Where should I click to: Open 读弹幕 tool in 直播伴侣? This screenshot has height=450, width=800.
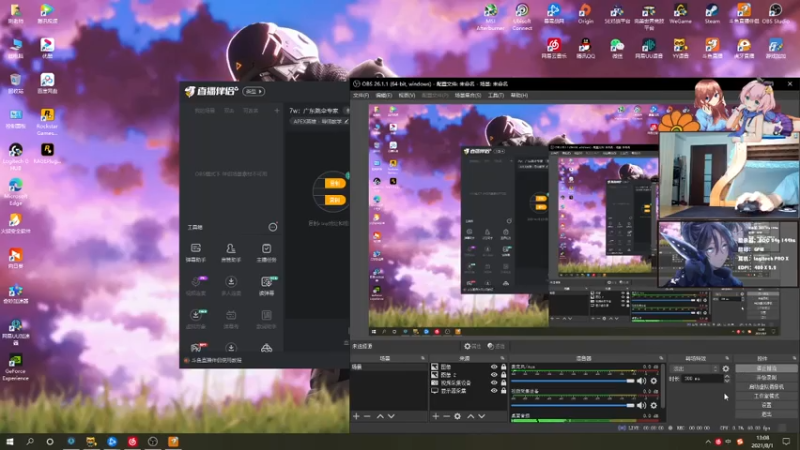point(266,286)
